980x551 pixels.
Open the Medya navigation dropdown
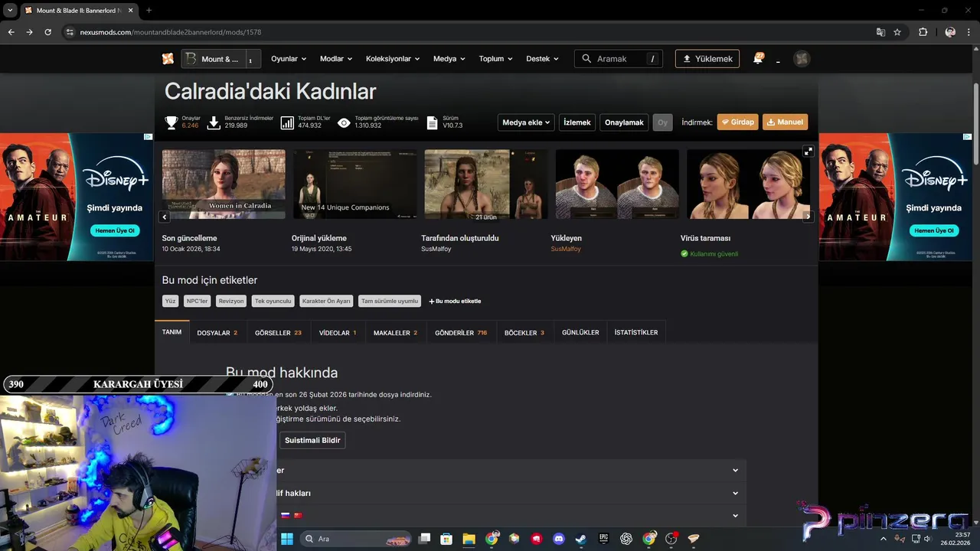tap(449, 59)
